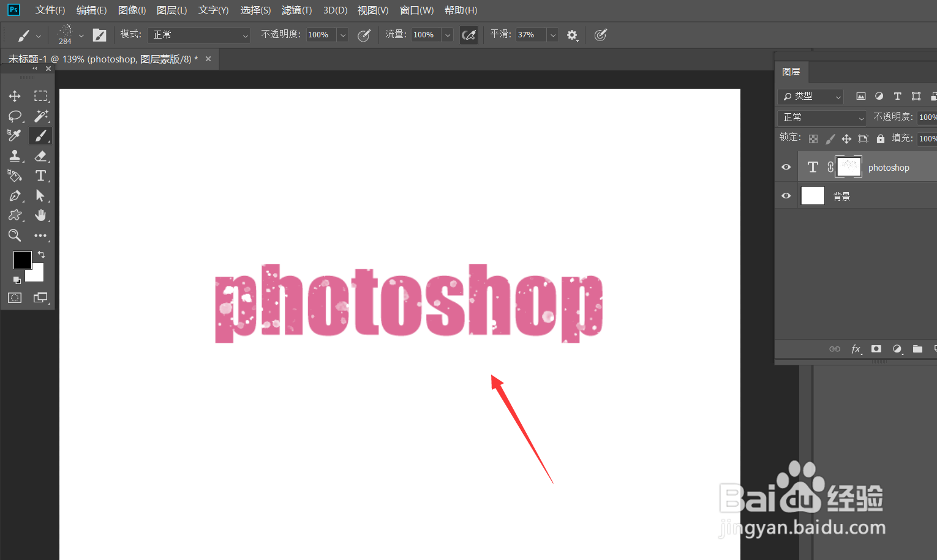Select the Pen tool

coord(15,196)
